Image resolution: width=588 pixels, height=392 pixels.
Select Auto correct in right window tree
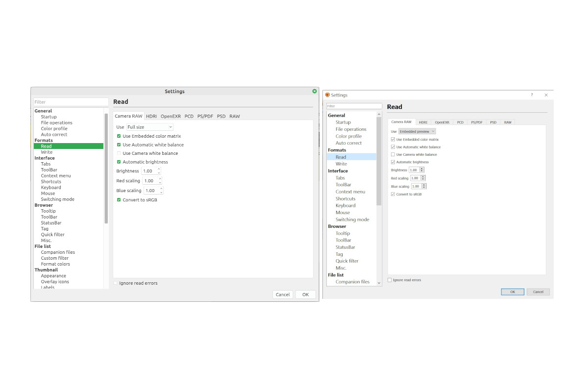click(348, 143)
